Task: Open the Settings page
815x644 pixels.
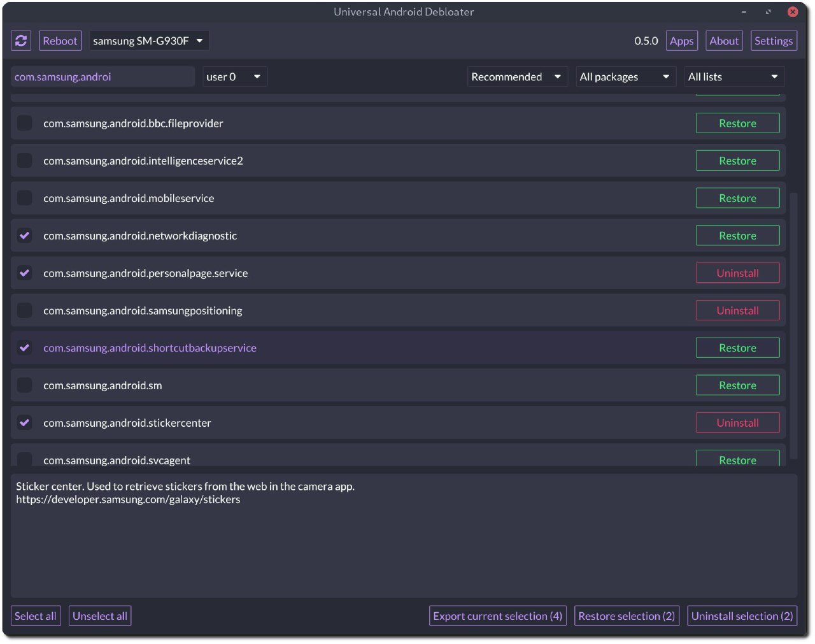Action: pyautogui.click(x=774, y=41)
